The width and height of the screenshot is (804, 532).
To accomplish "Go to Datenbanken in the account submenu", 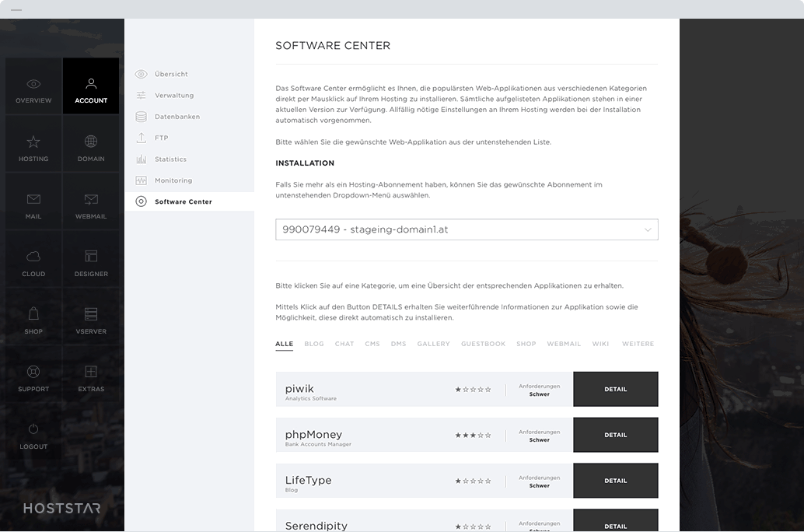I will click(x=177, y=117).
